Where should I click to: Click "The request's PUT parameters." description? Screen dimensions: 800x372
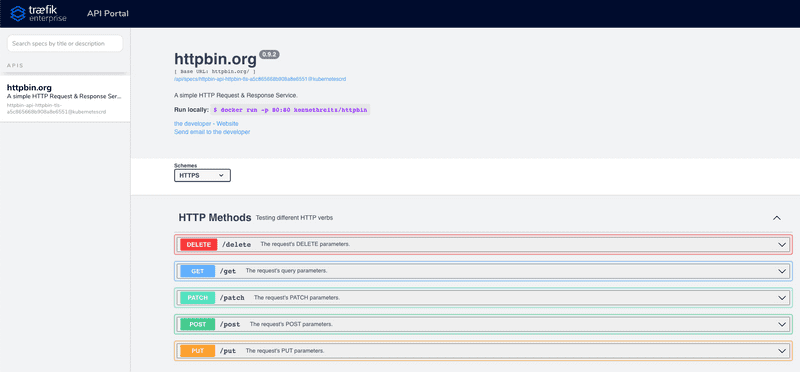285,351
